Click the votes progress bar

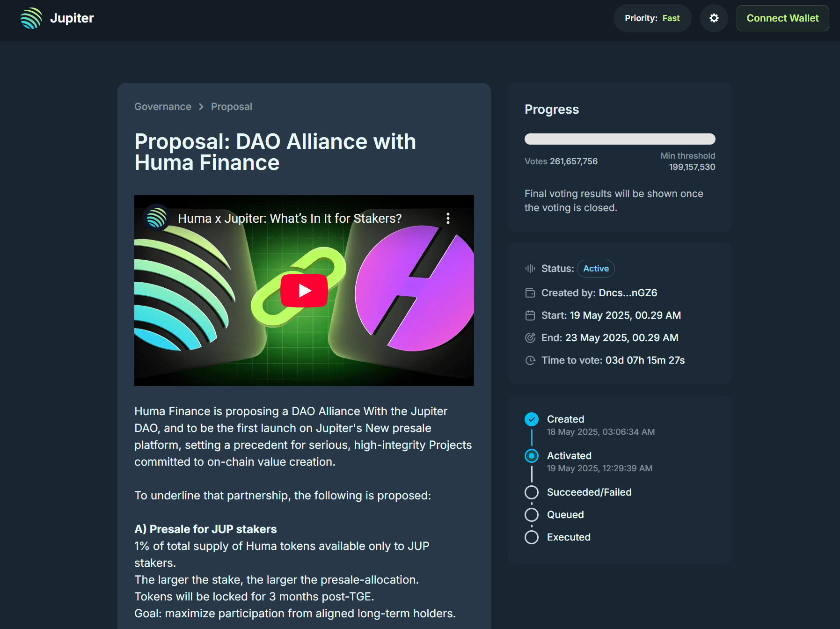coord(620,139)
